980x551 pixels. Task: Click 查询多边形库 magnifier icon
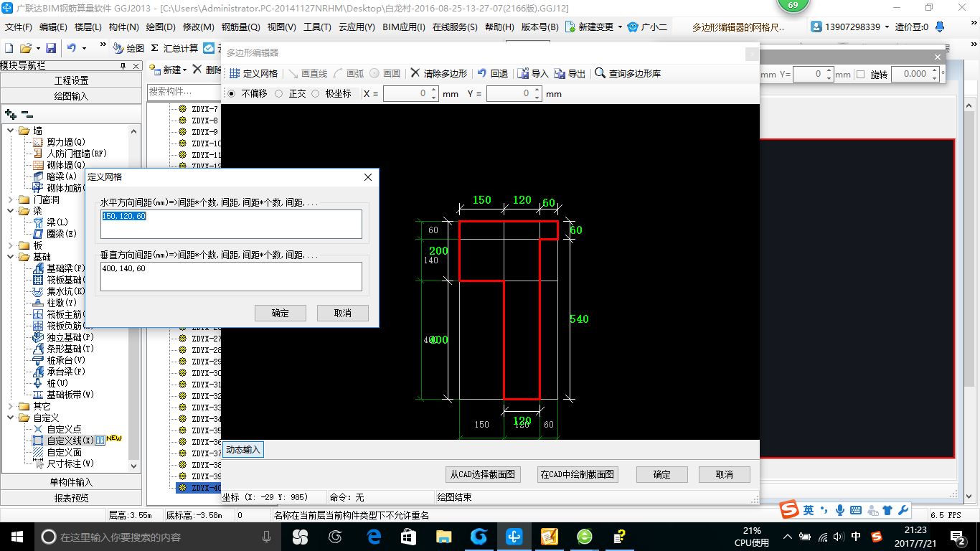pyautogui.click(x=600, y=73)
